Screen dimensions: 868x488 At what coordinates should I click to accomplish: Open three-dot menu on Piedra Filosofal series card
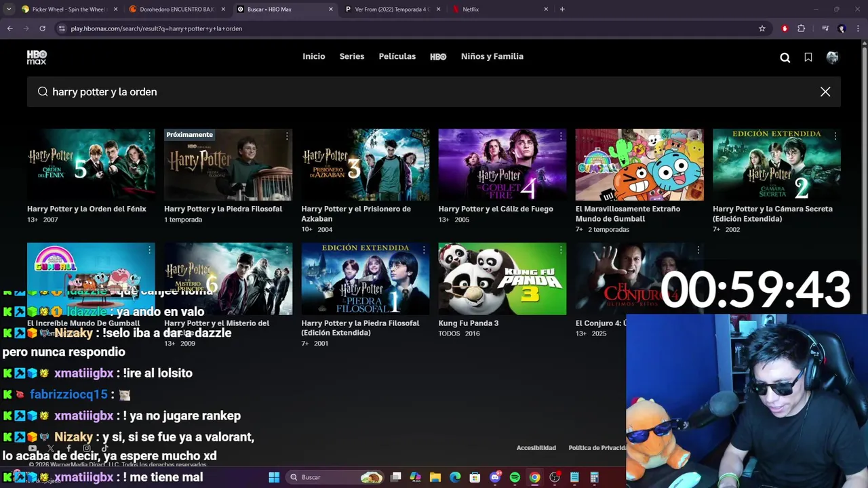click(287, 136)
